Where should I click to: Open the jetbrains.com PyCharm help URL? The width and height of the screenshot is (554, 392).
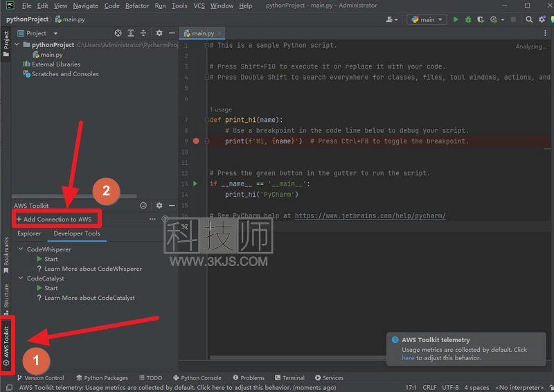tap(370, 215)
